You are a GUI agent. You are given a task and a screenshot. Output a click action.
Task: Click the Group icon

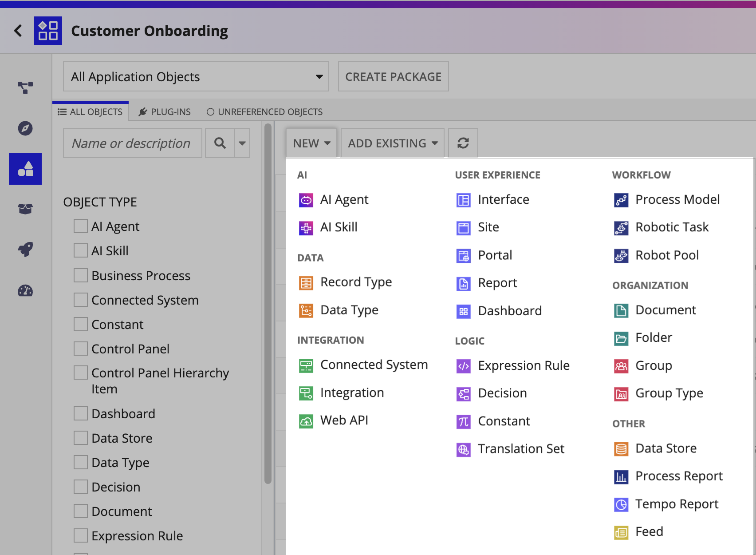(x=621, y=366)
